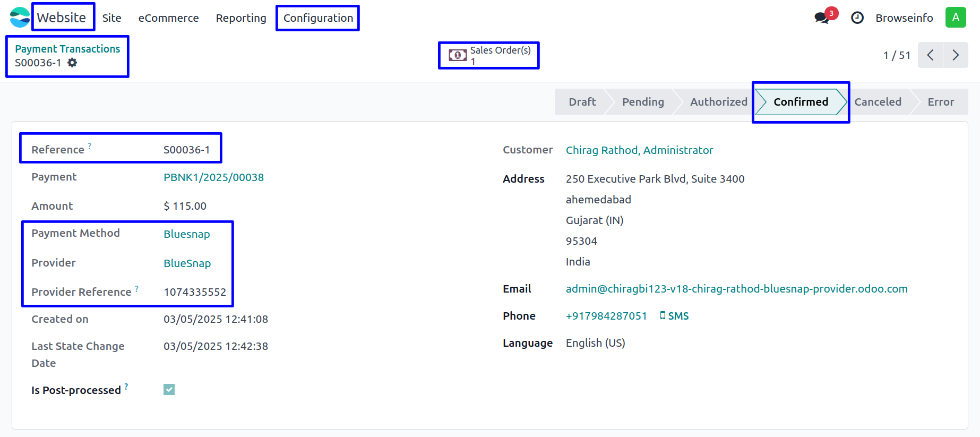Expand the eCommerce menu
This screenshot has height=437, width=980.
168,18
